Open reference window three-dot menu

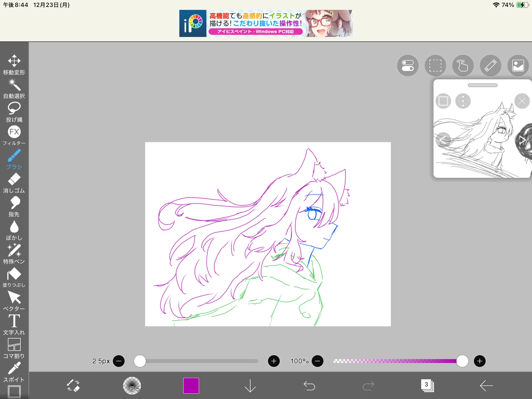point(463,101)
